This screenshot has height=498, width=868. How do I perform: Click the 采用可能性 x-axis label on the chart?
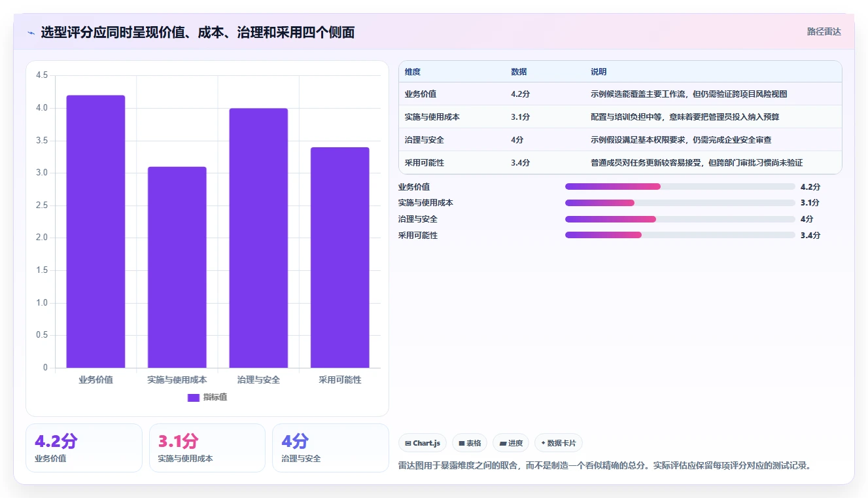340,380
